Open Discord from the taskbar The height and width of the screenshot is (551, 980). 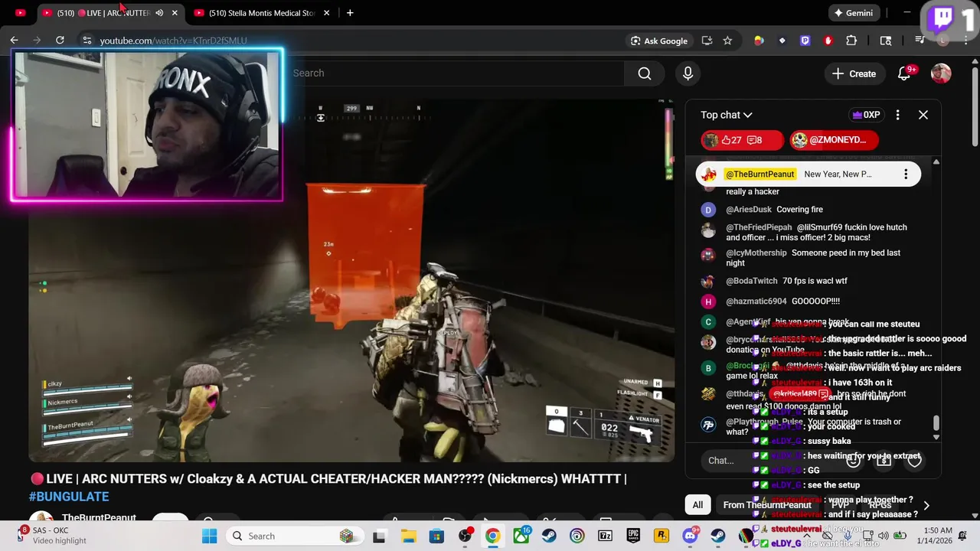690,536
